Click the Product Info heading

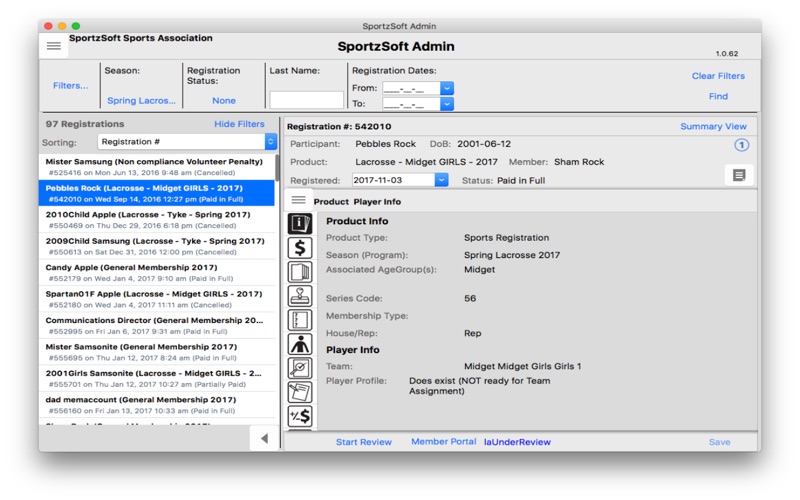pyautogui.click(x=357, y=221)
